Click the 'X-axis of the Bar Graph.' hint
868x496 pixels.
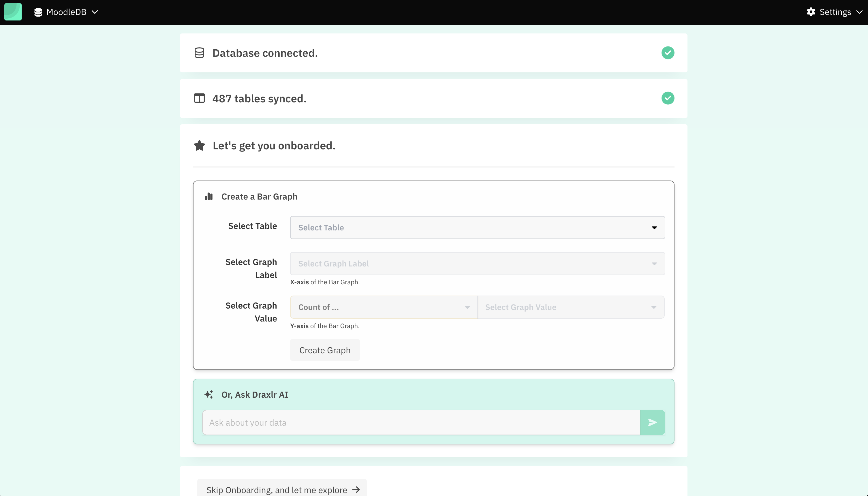pyautogui.click(x=325, y=282)
